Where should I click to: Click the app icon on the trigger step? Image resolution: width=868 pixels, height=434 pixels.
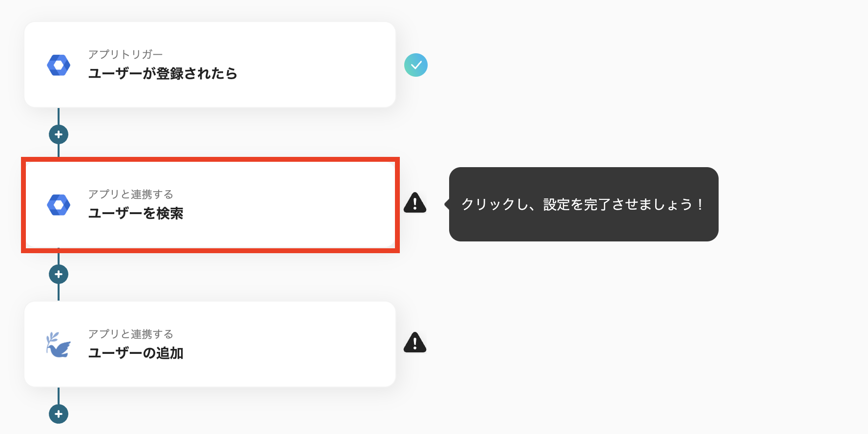click(x=58, y=65)
